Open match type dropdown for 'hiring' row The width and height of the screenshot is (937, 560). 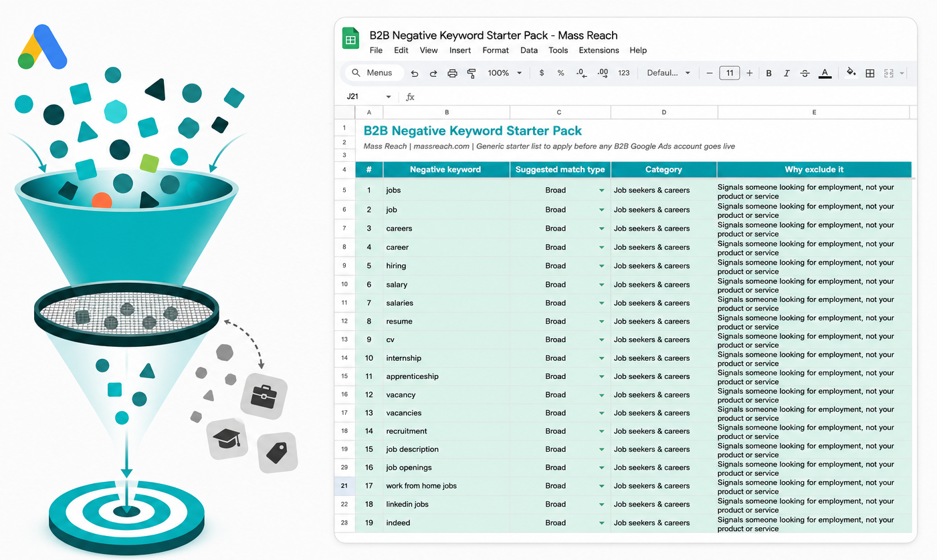[602, 266]
